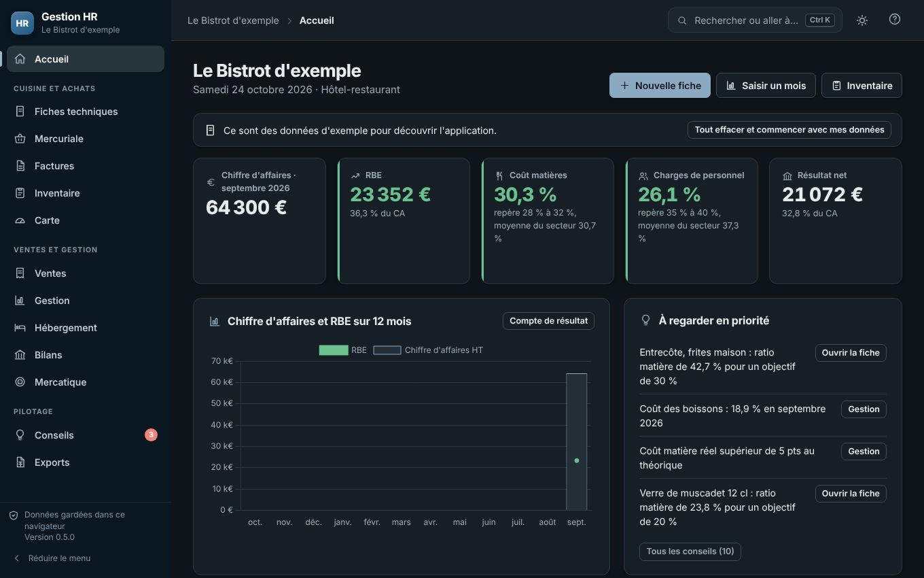Click the Gestion HR logo icon
The width and height of the screenshot is (924, 578).
[22, 22]
